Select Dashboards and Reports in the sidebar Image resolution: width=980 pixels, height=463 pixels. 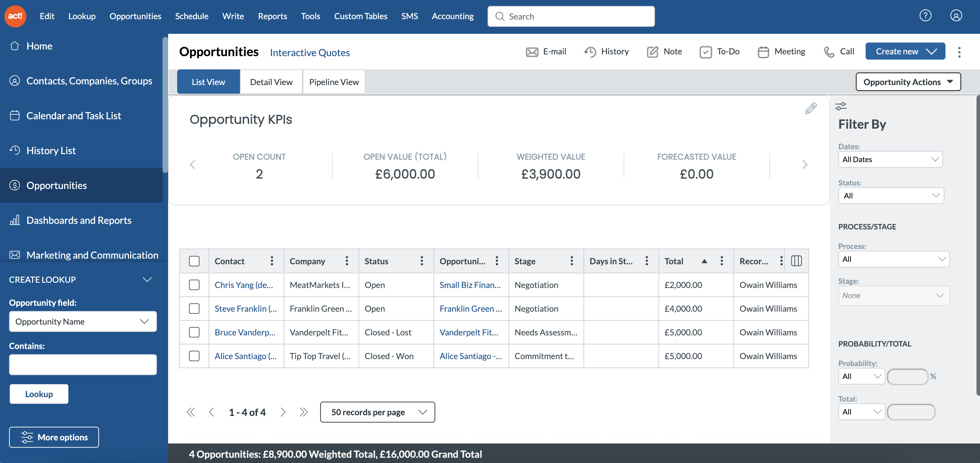(x=79, y=220)
